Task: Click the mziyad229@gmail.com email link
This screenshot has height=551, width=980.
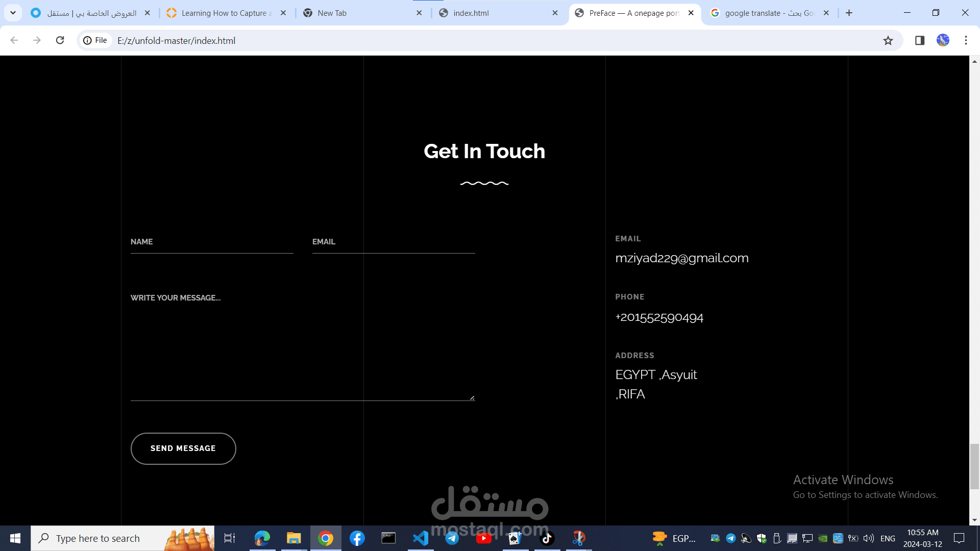Action: point(681,258)
